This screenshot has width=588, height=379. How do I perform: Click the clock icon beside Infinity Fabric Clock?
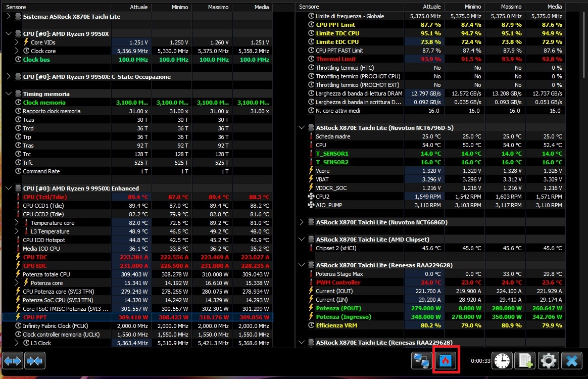pos(18,326)
